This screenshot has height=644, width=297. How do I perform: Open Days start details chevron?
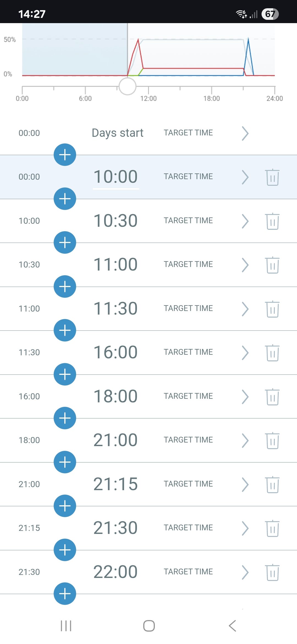(x=245, y=133)
